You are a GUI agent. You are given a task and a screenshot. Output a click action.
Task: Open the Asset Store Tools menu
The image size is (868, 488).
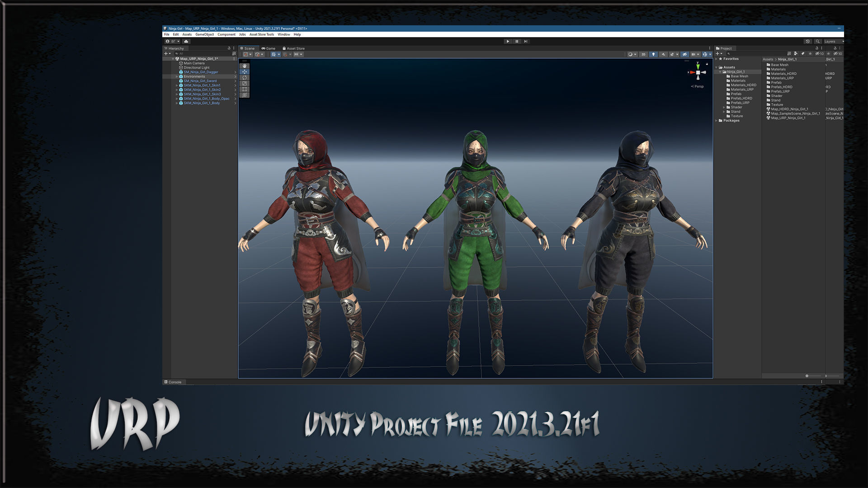[x=261, y=34]
